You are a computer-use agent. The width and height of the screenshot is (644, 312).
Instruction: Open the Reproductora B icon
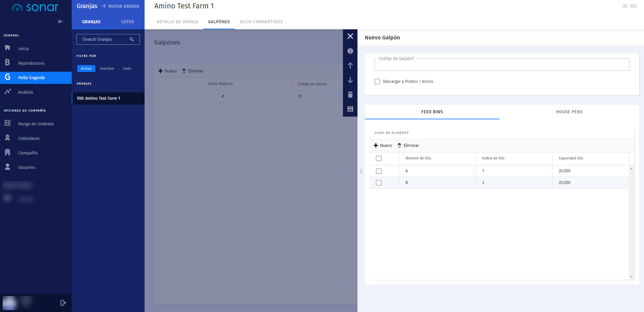pos(8,62)
